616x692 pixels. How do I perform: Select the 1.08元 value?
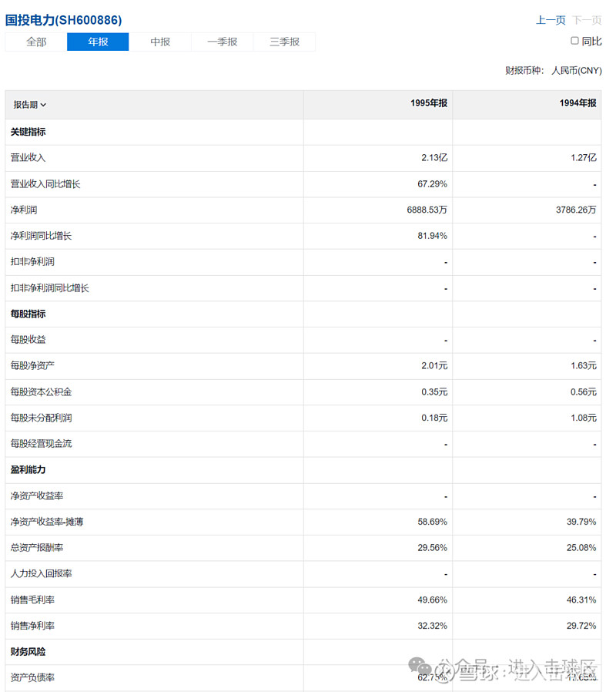coord(584,418)
